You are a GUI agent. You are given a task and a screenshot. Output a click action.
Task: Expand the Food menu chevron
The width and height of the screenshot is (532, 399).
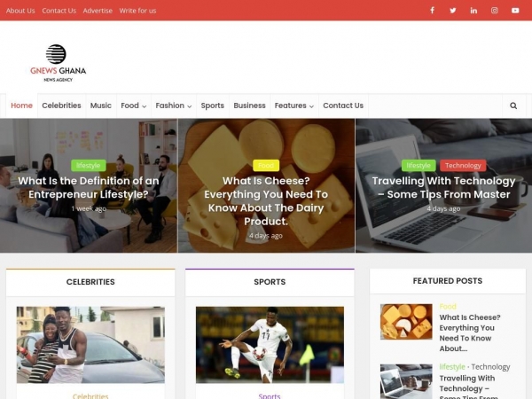coord(145,106)
